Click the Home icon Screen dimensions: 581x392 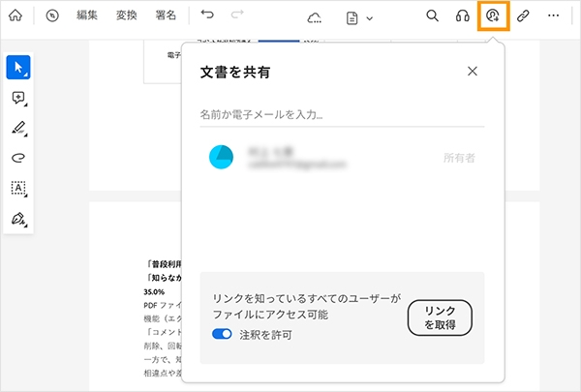pyautogui.click(x=15, y=16)
